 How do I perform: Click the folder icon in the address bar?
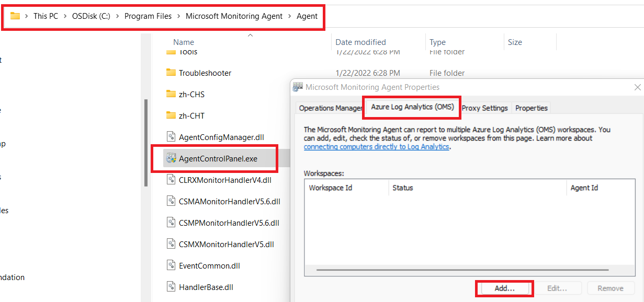15,16
